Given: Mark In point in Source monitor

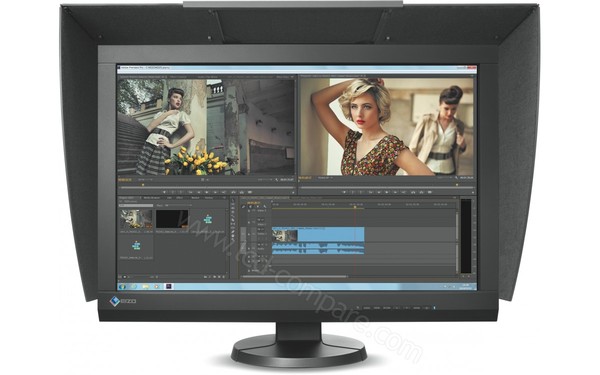Looking at the screenshot, I should [x=173, y=192].
